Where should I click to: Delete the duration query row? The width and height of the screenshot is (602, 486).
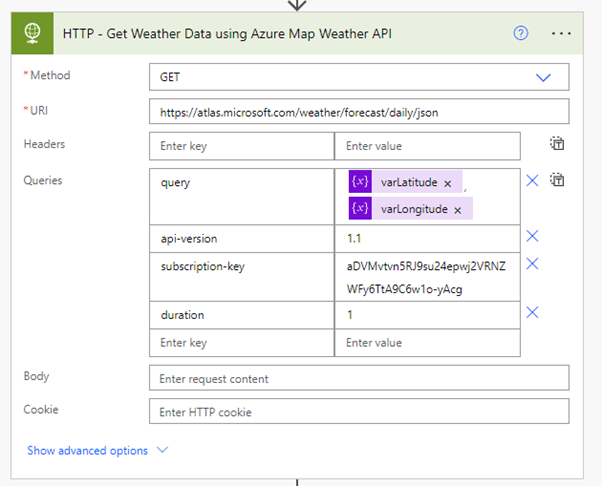tap(532, 312)
